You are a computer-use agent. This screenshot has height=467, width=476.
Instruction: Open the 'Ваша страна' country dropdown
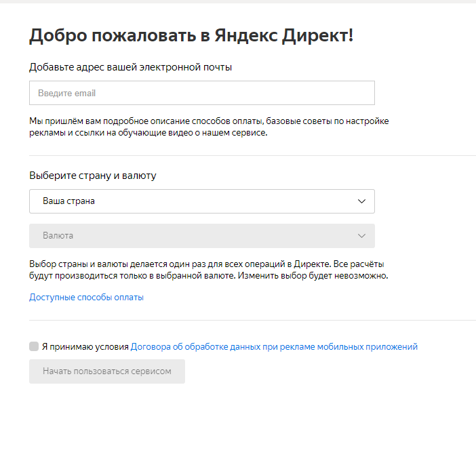202,201
